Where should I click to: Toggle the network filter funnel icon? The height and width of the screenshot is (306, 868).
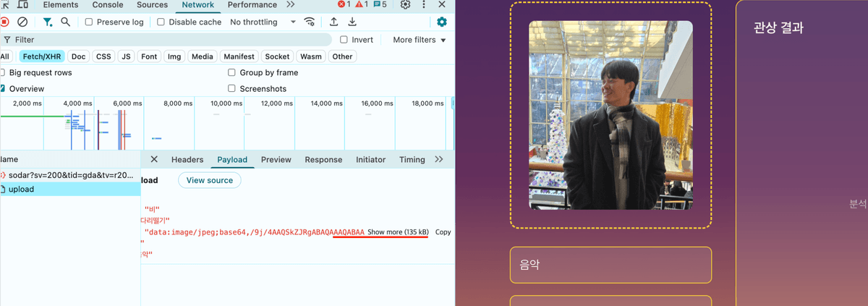coord(47,22)
